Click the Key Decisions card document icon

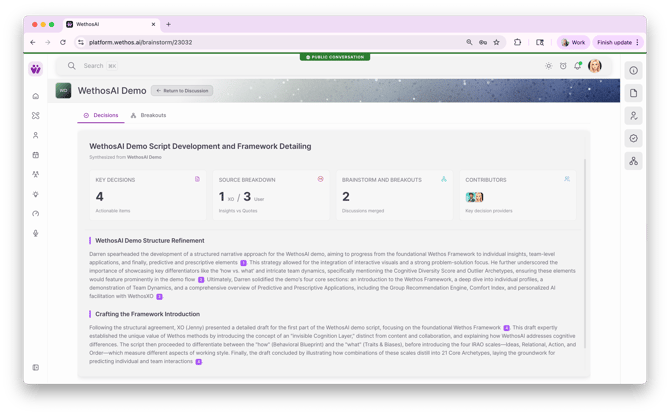click(197, 179)
